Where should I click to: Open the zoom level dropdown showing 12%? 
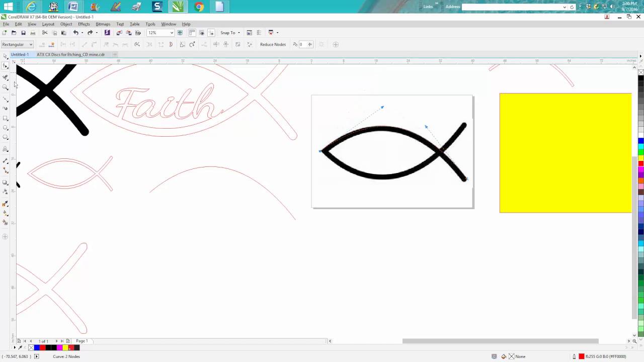click(171, 32)
